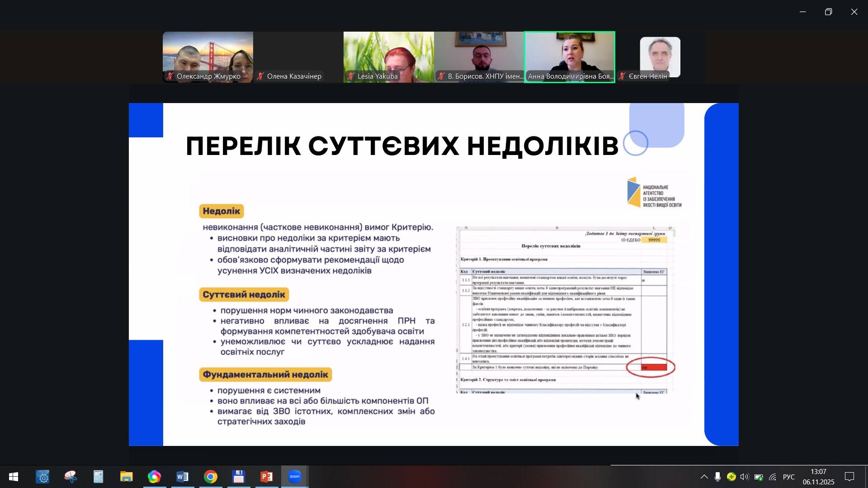Open the colorful circle app icon
The height and width of the screenshot is (488, 868).
pyautogui.click(x=154, y=477)
